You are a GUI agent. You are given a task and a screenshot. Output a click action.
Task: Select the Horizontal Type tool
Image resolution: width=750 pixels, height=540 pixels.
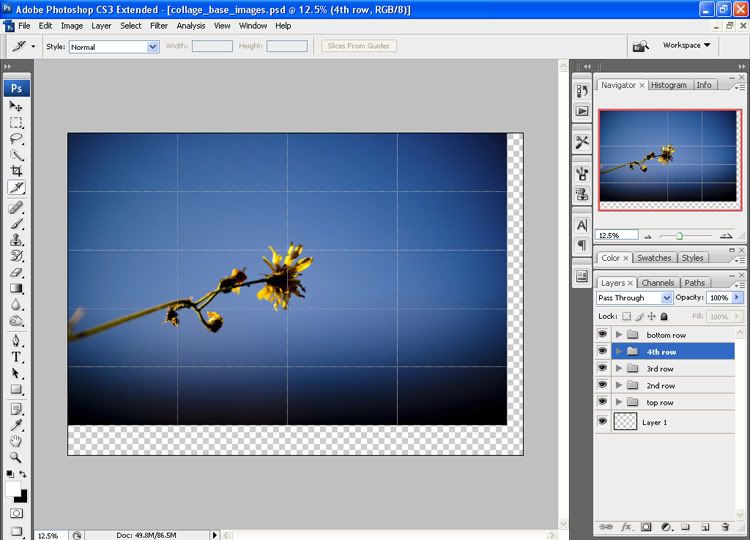tap(16, 357)
